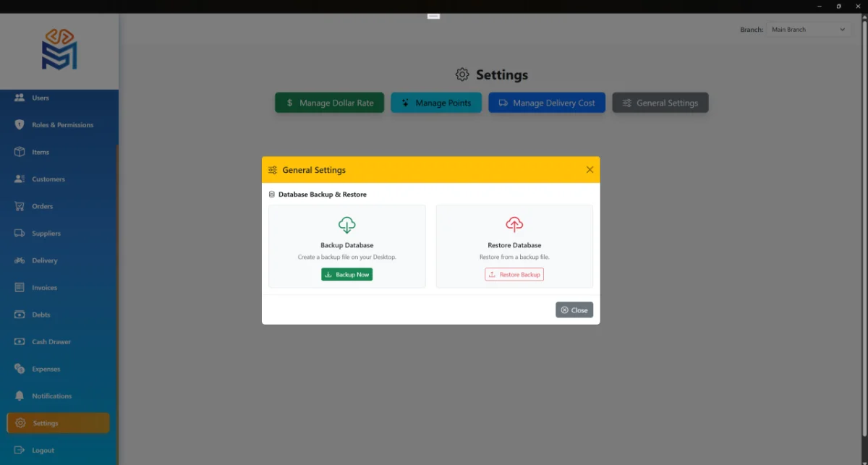The width and height of the screenshot is (868, 465).
Task: Click the Backup Now button
Action: point(347,275)
